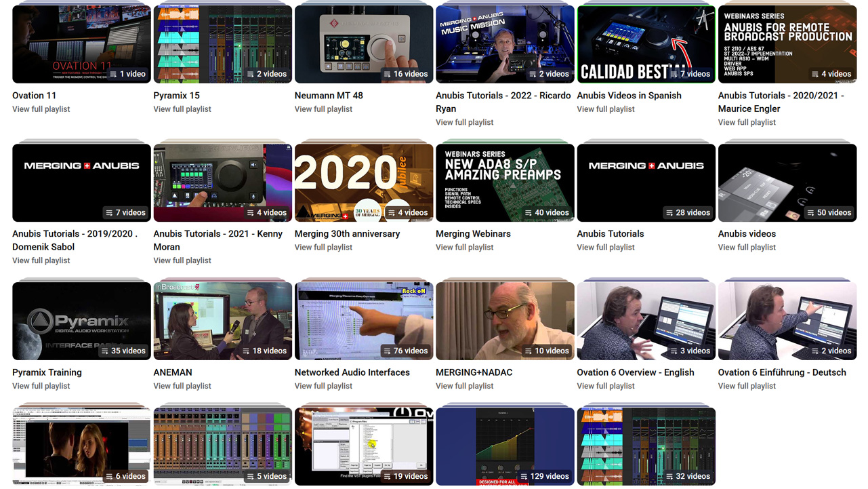Screen dimensions: 868x489
Task: Click the Anubis Tutorials Maurice Engler title
Action: (x=781, y=102)
